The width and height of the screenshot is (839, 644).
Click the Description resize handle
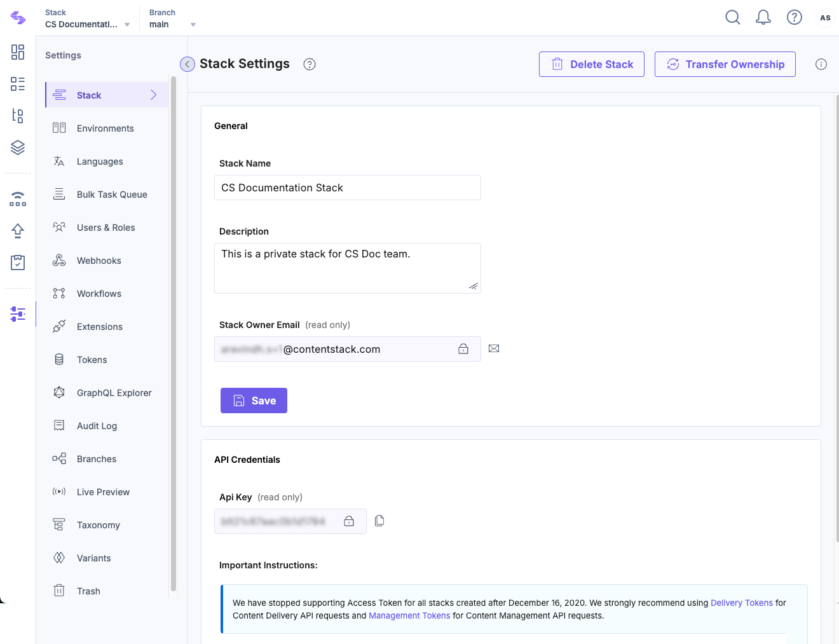[x=474, y=286]
